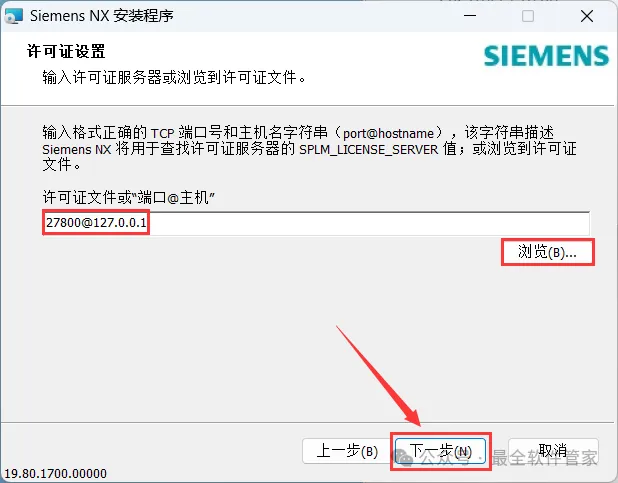Click the Siemens NX 安装程序 title text

click(102, 16)
